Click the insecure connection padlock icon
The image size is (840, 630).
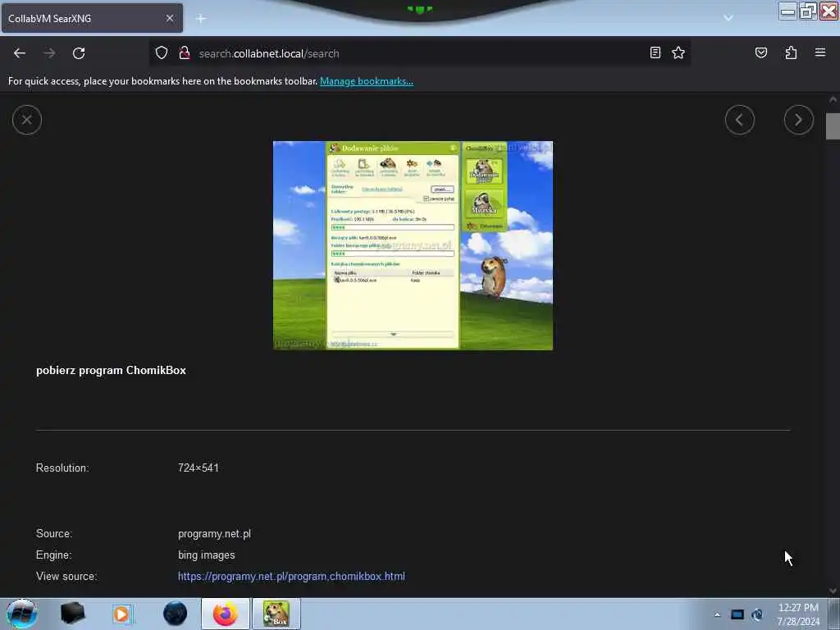(185, 53)
